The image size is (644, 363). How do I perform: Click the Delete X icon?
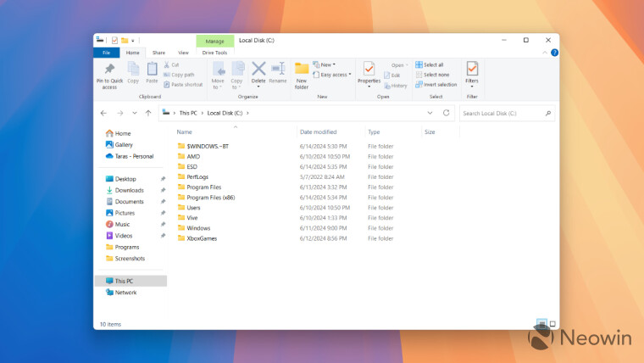click(258, 69)
